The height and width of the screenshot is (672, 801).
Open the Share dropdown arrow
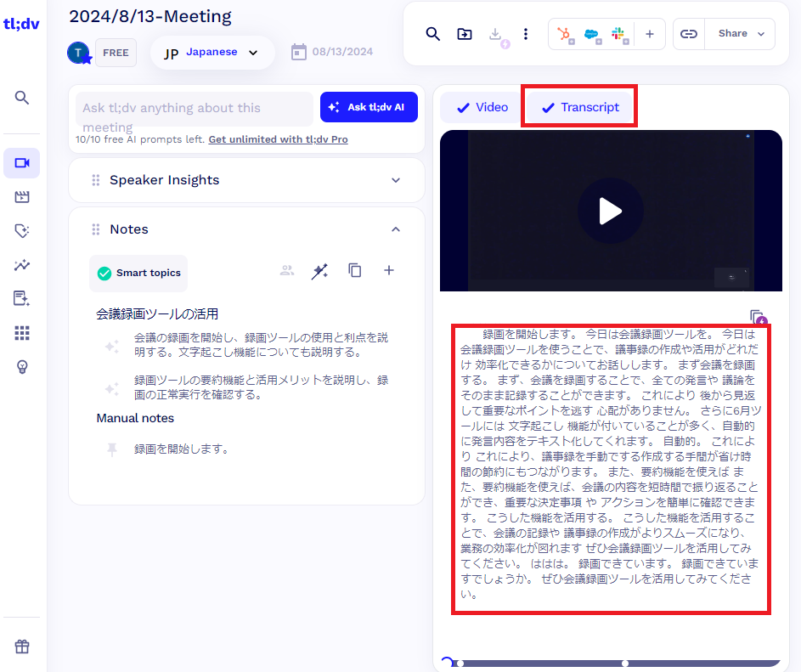coord(759,34)
